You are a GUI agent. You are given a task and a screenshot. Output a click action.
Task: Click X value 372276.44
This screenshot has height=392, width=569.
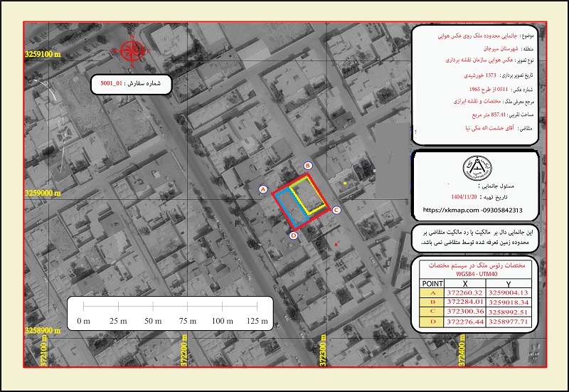pos(465,322)
